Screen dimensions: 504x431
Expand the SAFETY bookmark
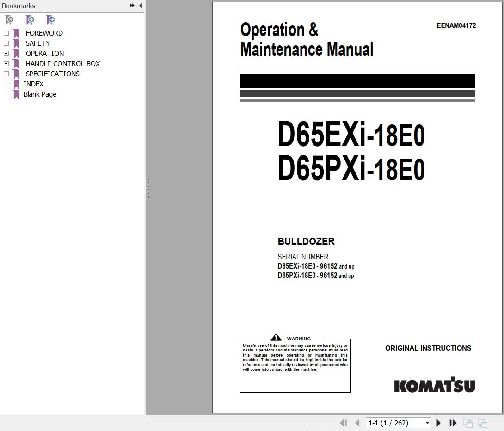[6, 43]
